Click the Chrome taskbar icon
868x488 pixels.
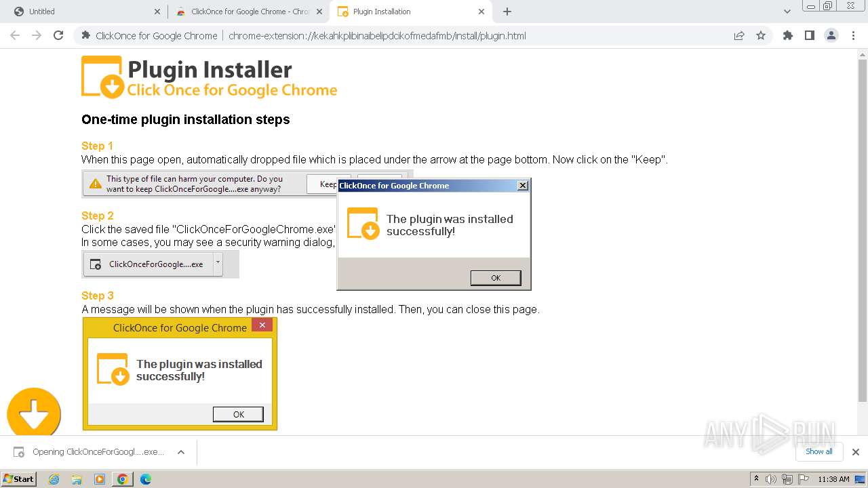tap(122, 479)
